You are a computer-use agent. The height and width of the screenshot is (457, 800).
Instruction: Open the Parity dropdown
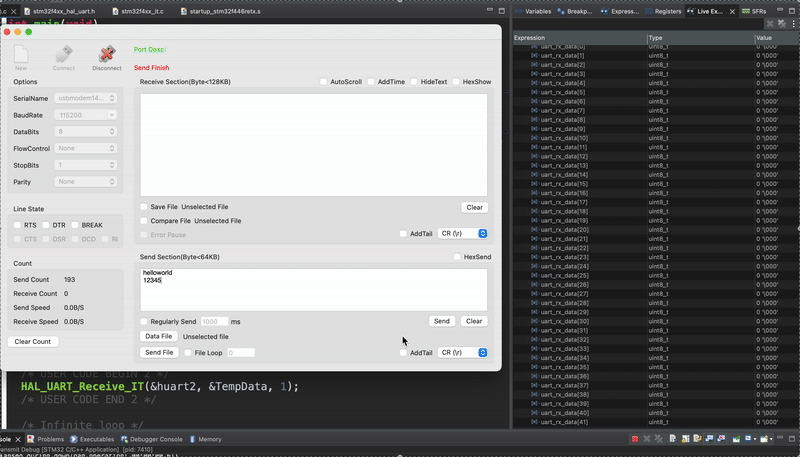(x=86, y=182)
